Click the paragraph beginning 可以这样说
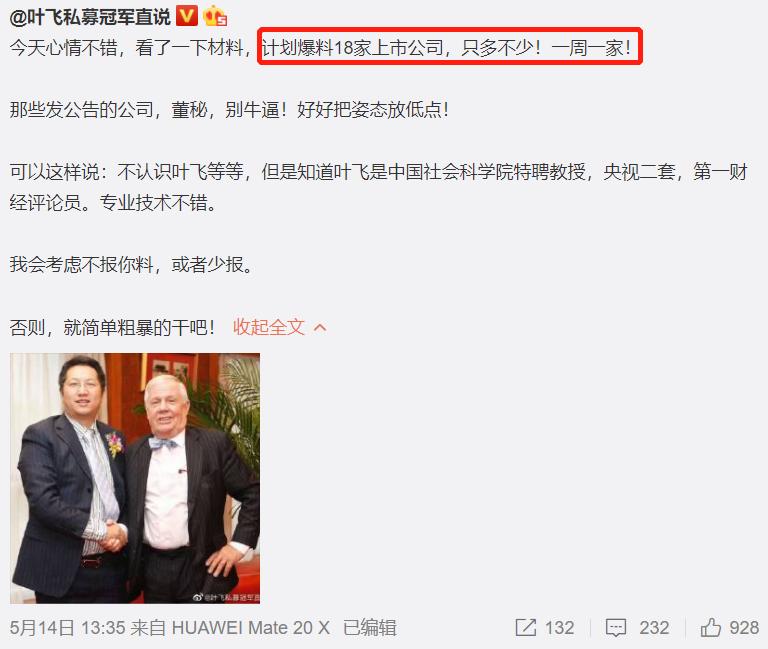The height and width of the screenshot is (649, 768). tap(379, 187)
